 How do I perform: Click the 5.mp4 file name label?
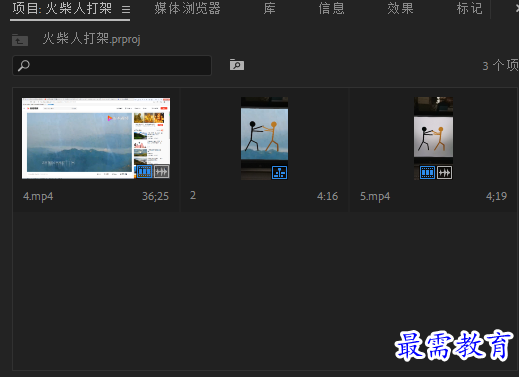click(x=375, y=196)
